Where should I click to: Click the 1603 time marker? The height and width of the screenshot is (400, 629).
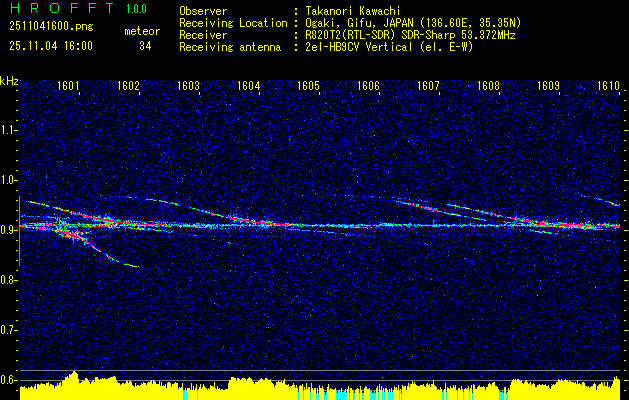(188, 85)
